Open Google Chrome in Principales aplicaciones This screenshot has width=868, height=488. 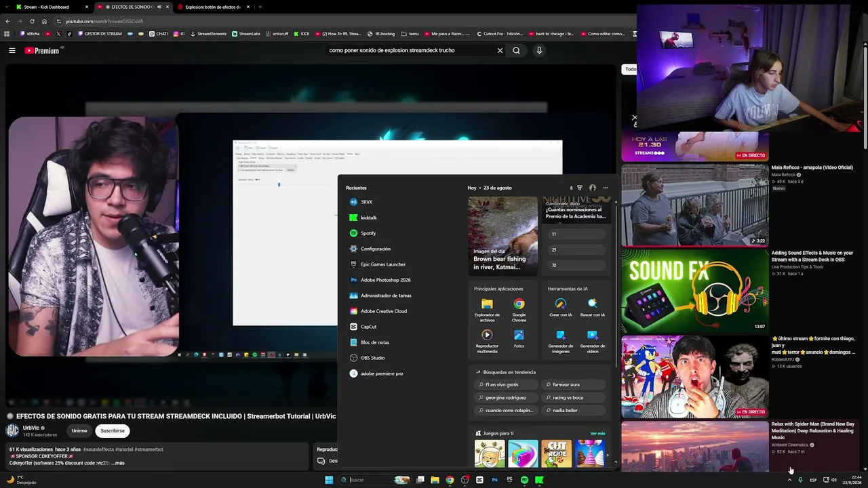click(519, 310)
